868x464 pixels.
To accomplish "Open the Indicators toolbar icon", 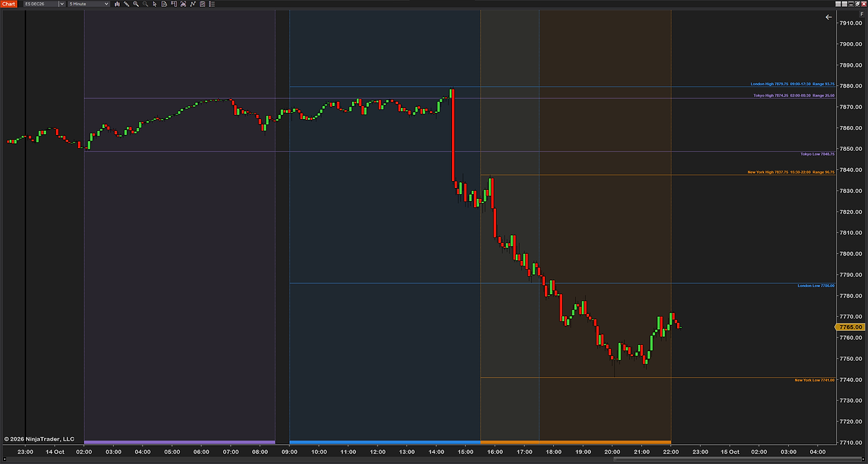I will pos(193,4).
